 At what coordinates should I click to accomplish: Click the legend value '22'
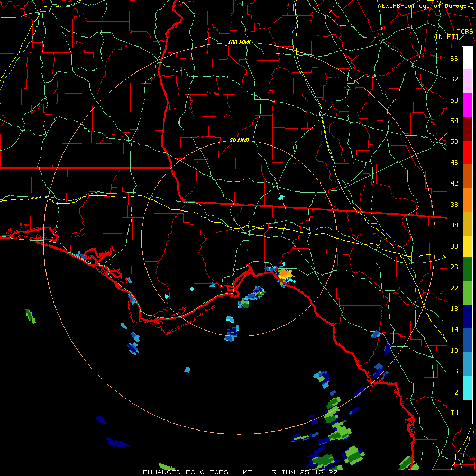(454, 288)
